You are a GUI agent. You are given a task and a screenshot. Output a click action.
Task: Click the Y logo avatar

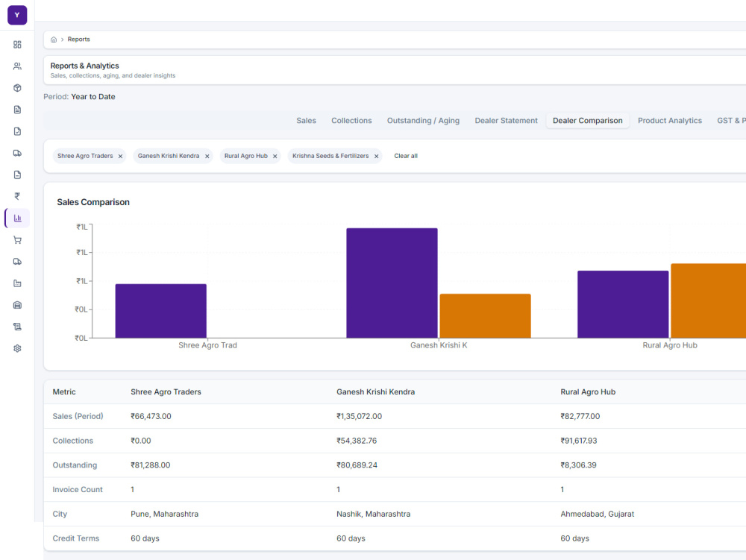click(x=17, y=15)
